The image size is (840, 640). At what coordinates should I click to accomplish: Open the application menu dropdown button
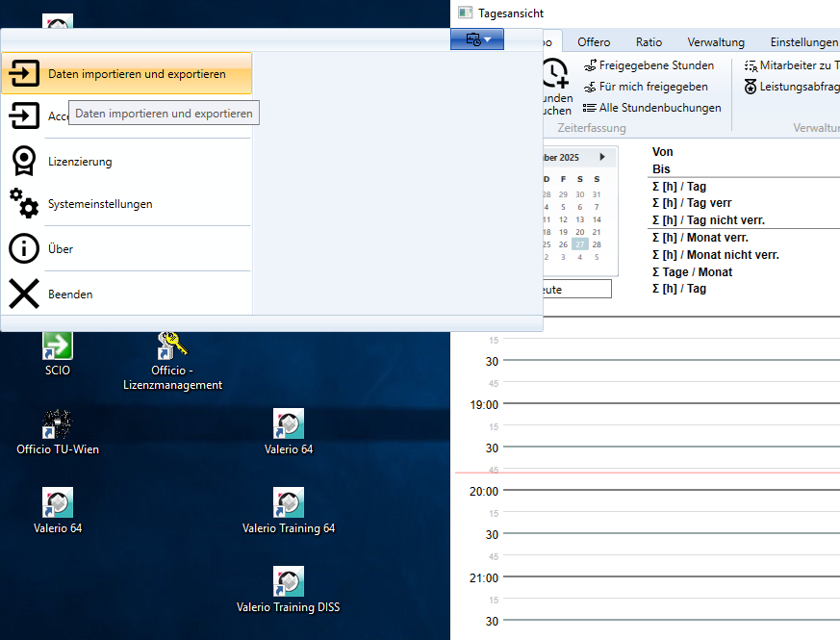[x=477, y=39]
